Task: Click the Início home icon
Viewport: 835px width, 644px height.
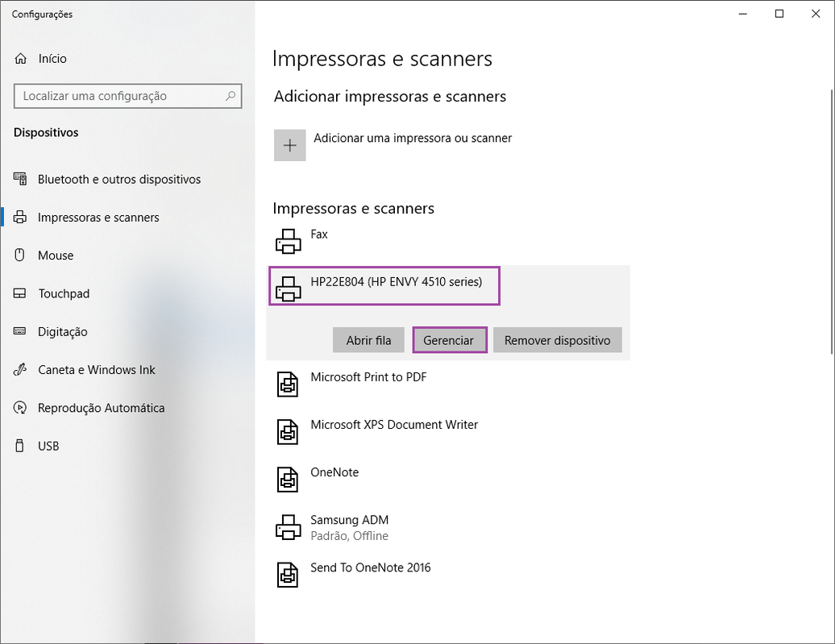Action: tap(20, 59)
